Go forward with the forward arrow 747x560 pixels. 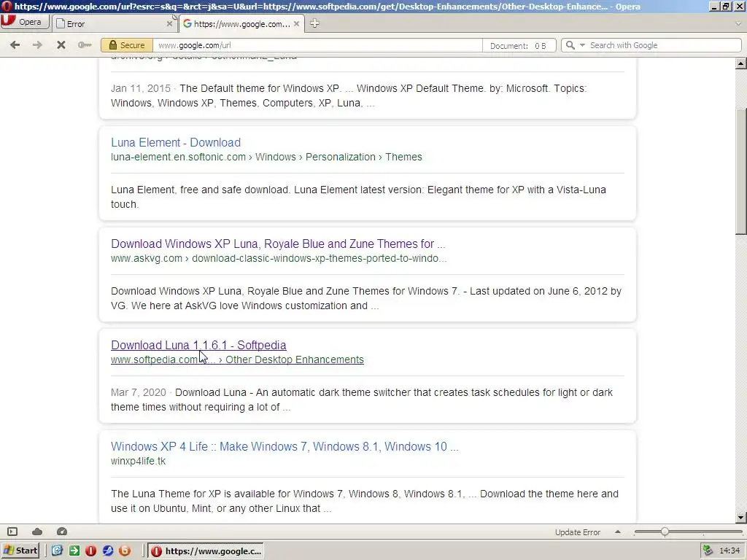[x=37, y=44]
